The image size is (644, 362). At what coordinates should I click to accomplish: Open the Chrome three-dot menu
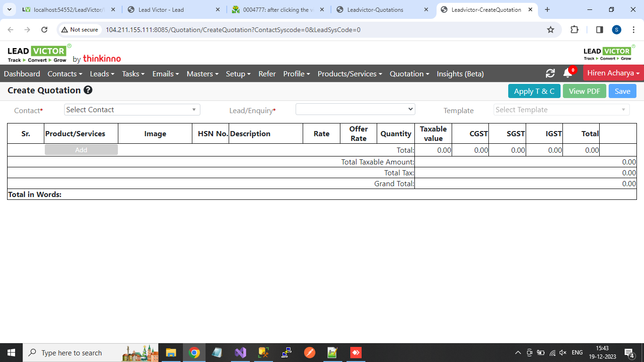point(633,30)
